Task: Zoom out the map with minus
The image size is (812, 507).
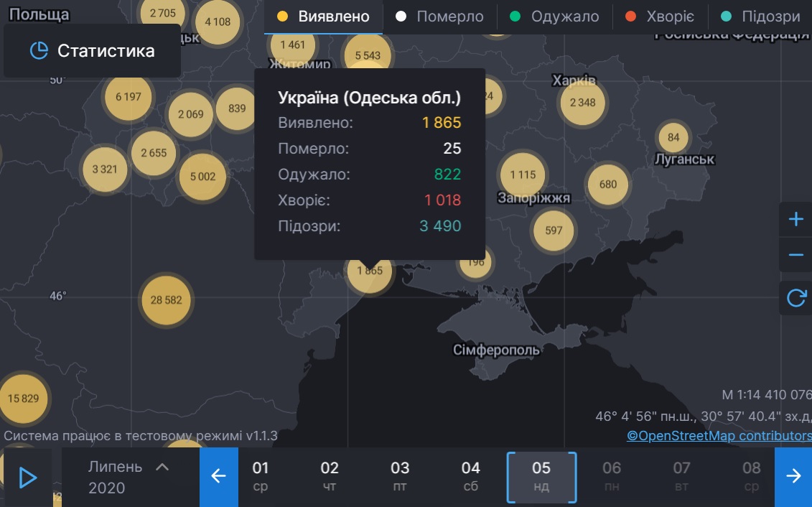Action: pos(795,255)
